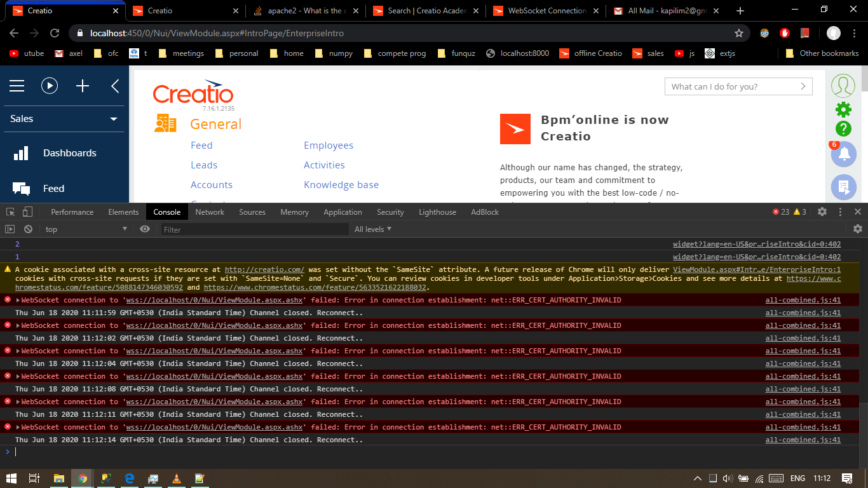Open the Creatio hamburger menu icon

point(17,86)
